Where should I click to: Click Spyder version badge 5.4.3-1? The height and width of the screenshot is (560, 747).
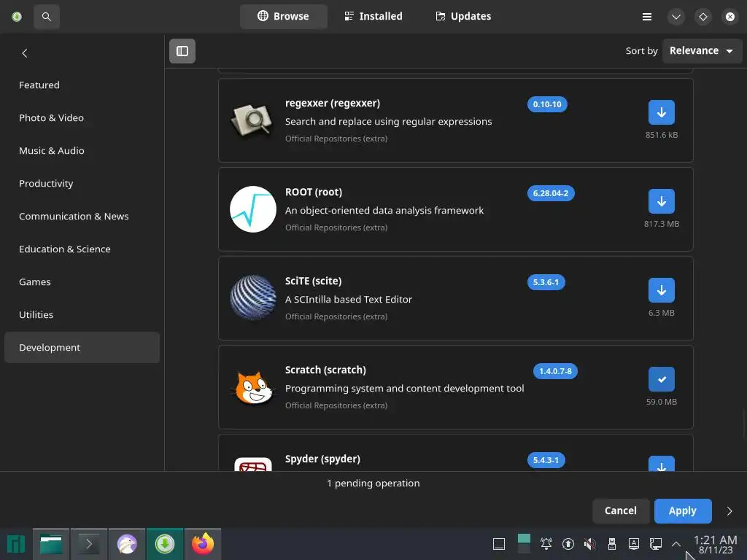click(x=546, y=461)
